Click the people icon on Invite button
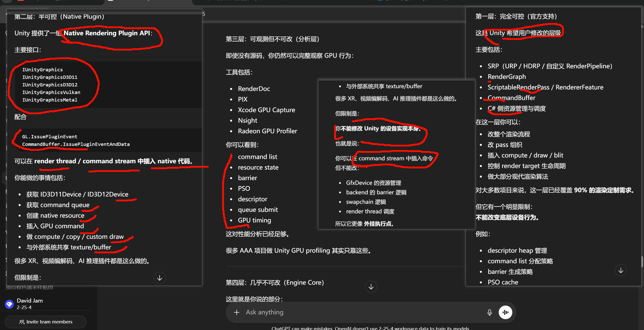 (22, 322)
